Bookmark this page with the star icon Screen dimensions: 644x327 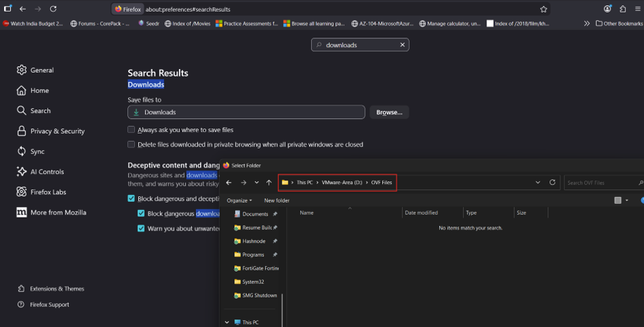coord(543,9)
